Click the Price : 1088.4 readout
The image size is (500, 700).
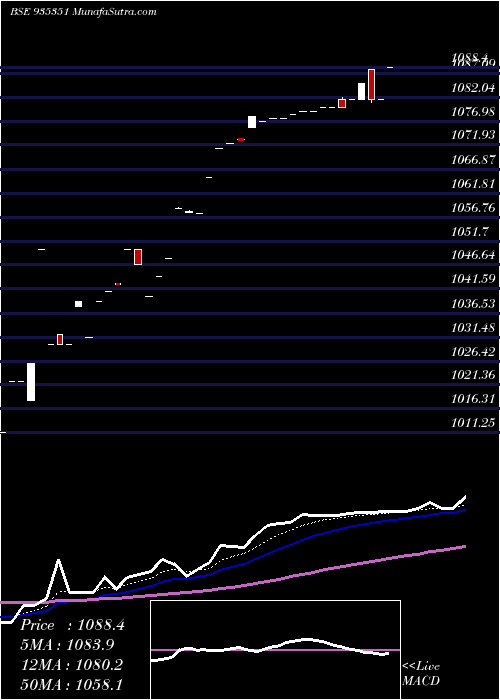[72, 625]
